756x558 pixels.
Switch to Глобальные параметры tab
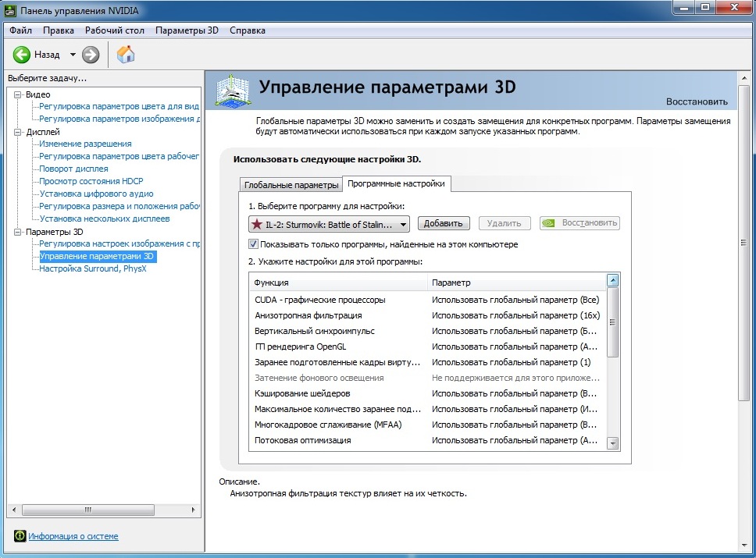[291, 185]
